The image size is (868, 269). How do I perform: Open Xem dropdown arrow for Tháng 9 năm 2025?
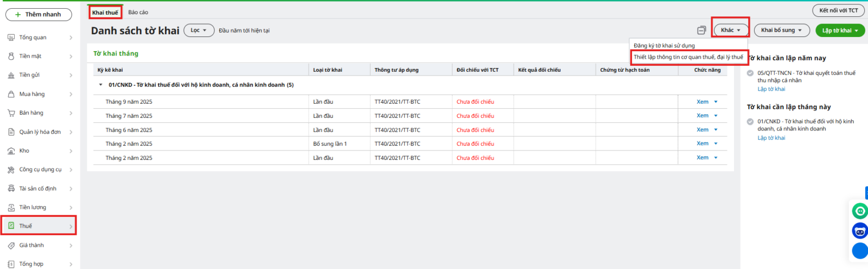[x=716, y=102]
